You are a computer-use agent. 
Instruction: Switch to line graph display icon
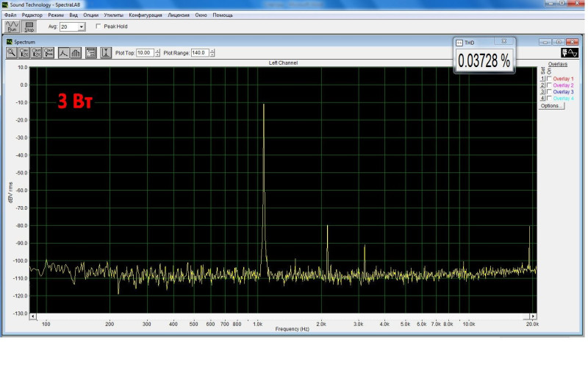coord(63,53)
